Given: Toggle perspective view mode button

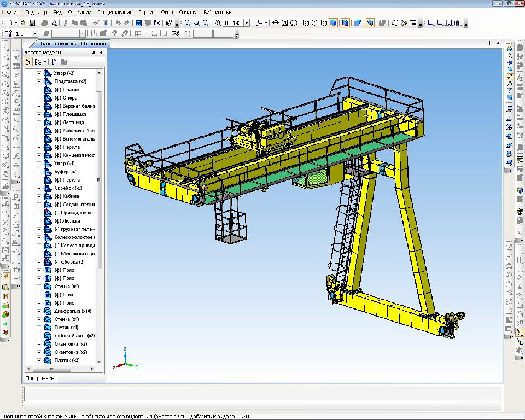Looking at the screenshot, I should coord(358,23).
